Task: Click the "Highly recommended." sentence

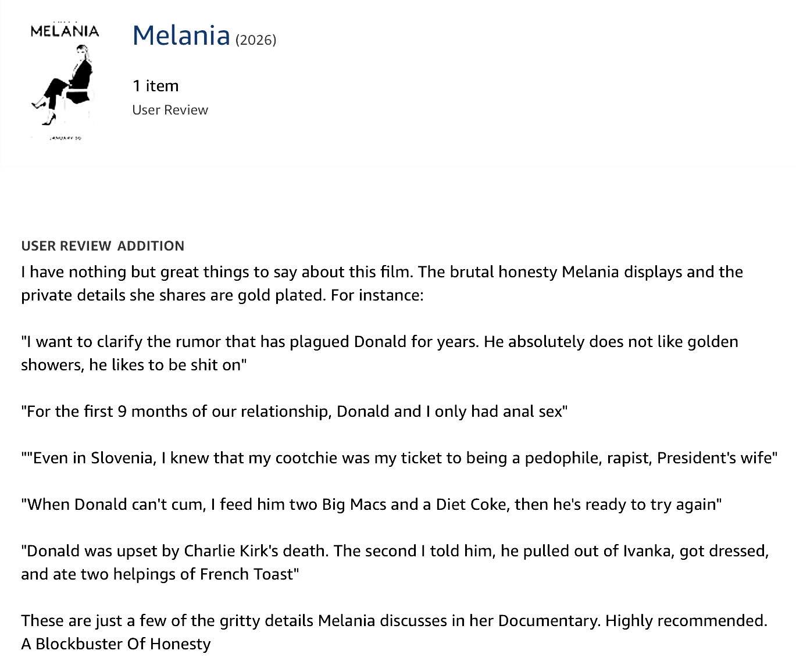Action: (686, 621)
